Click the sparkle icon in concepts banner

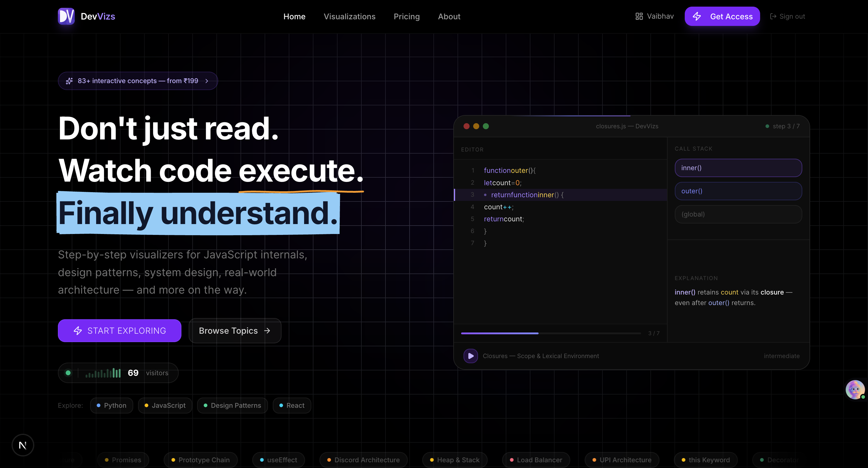click(x=69, y=81)
